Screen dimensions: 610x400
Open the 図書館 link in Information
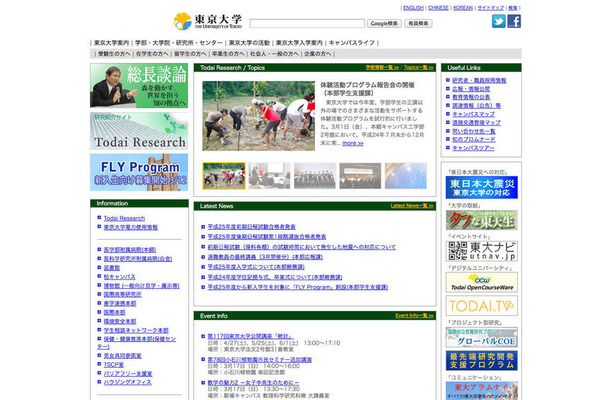click(x=112, y=268)
